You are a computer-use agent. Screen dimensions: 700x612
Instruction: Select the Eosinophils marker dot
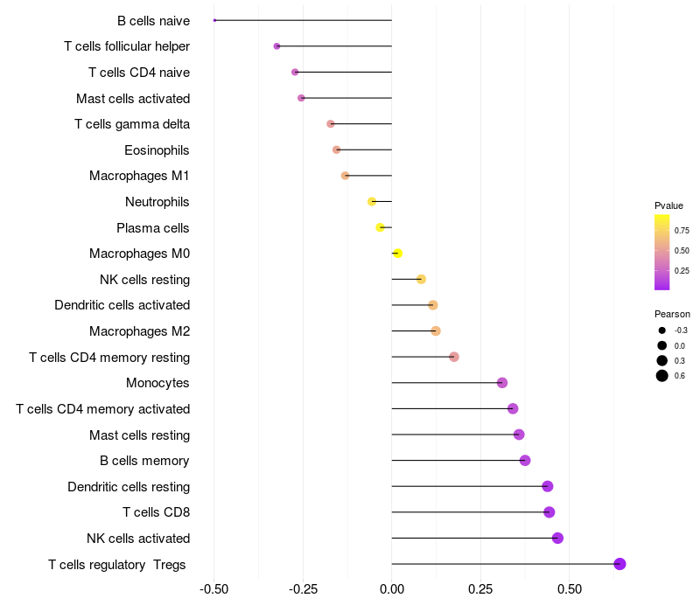pos(336,150)
